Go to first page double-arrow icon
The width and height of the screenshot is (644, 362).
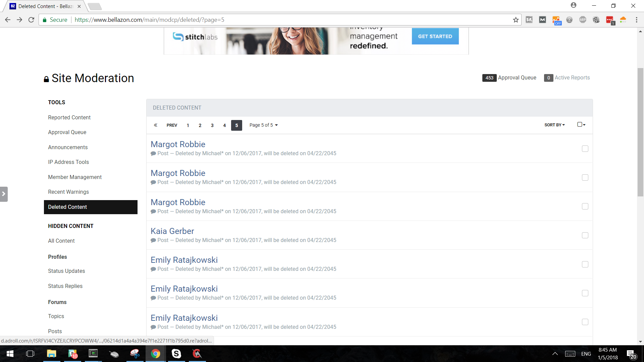click(155, 125)
